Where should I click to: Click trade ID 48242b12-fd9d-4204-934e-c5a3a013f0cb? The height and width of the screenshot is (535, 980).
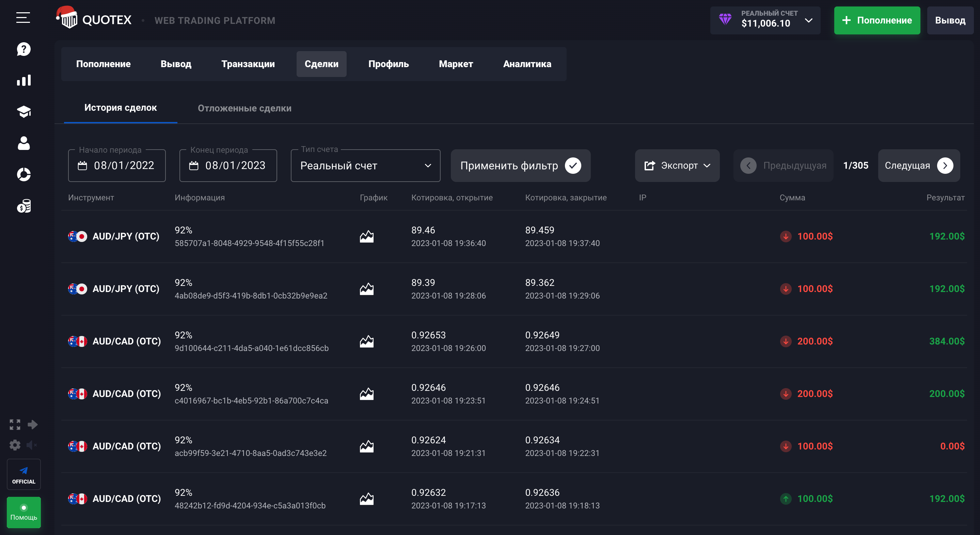[250, 506]
